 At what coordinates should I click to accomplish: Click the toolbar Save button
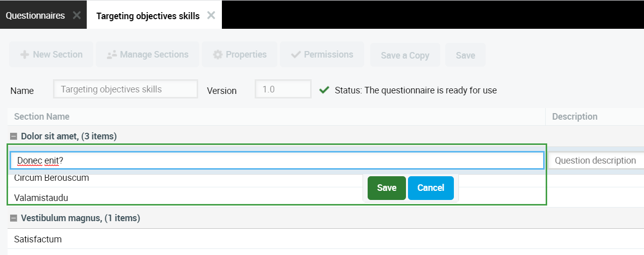point(465,56)
